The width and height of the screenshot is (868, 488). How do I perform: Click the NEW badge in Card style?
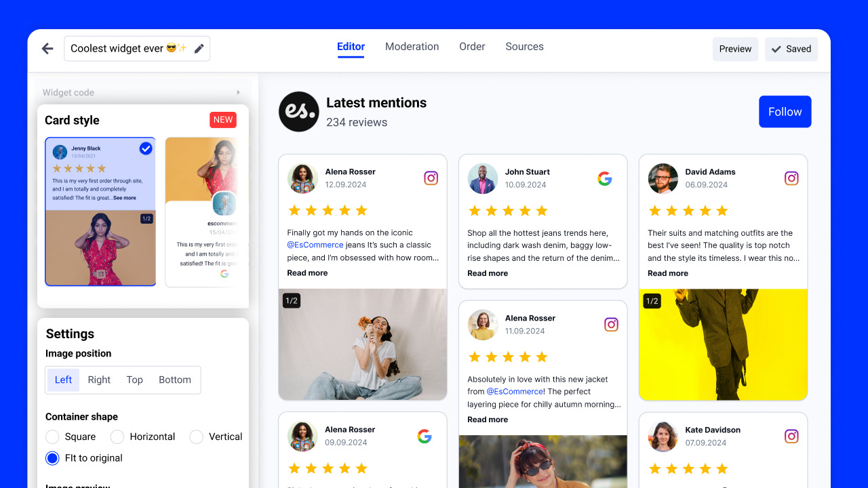pyautogui.click(x=223, y=120)
